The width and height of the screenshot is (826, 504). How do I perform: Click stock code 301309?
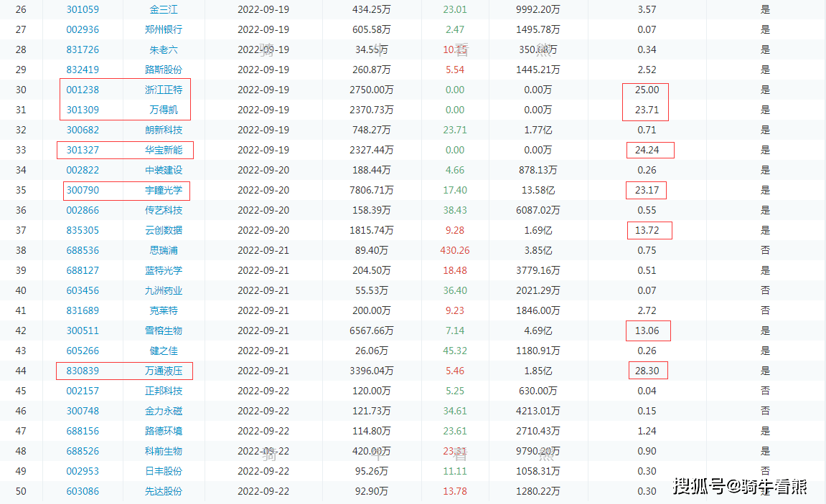83,110
